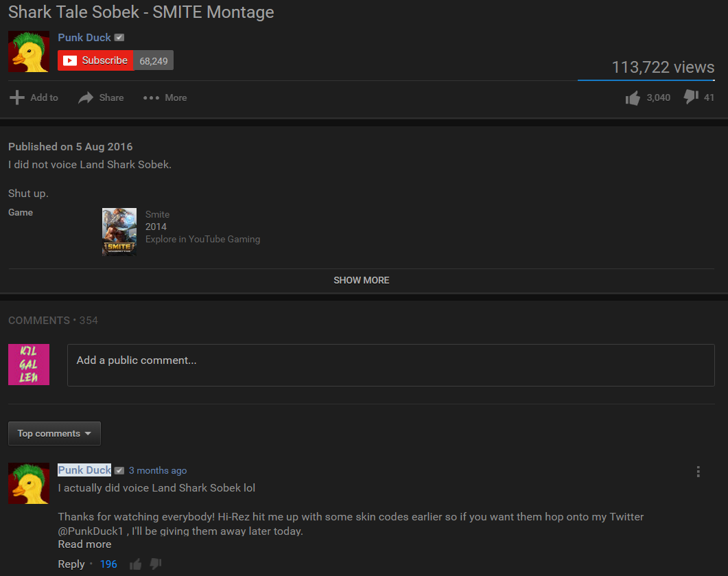Click the COMMENTS • 354 header
The image size is (728, 576).
pyautogui.click(x=53, y=321)
